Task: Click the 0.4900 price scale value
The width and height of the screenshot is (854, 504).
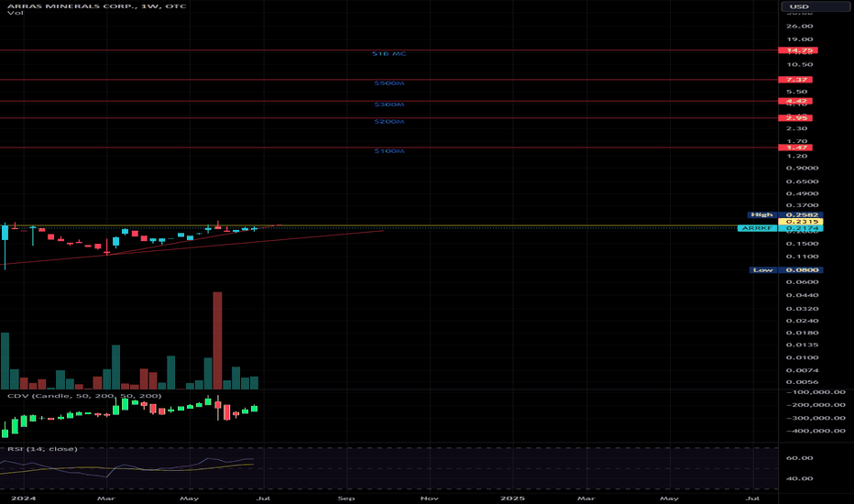Action: 803,193
